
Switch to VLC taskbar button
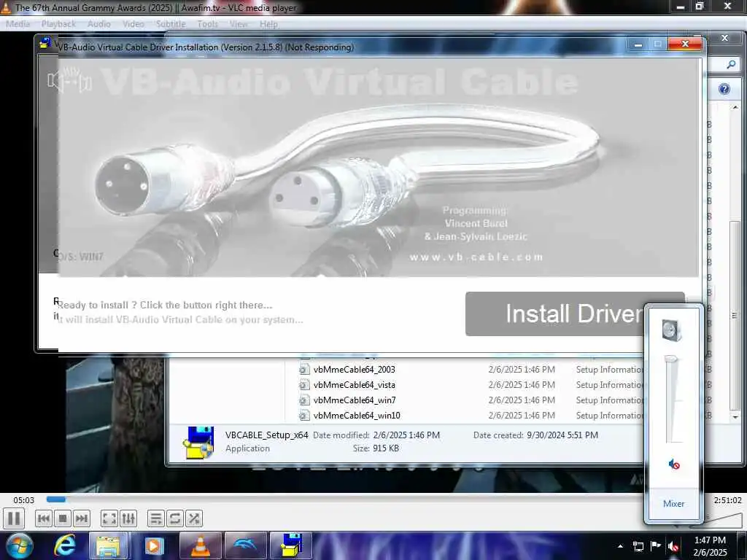click(200, 545)
